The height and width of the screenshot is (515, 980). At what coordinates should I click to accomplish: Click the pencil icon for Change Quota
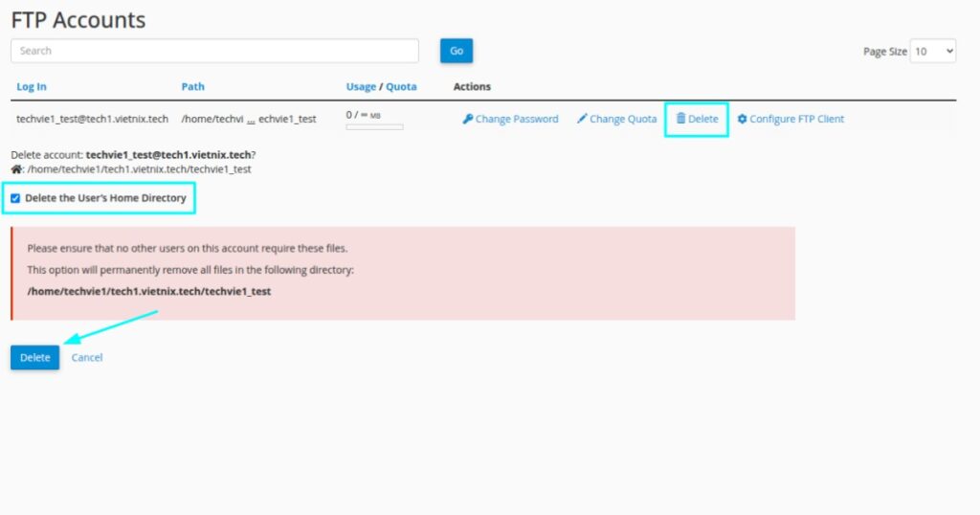(x=582, y=120)
